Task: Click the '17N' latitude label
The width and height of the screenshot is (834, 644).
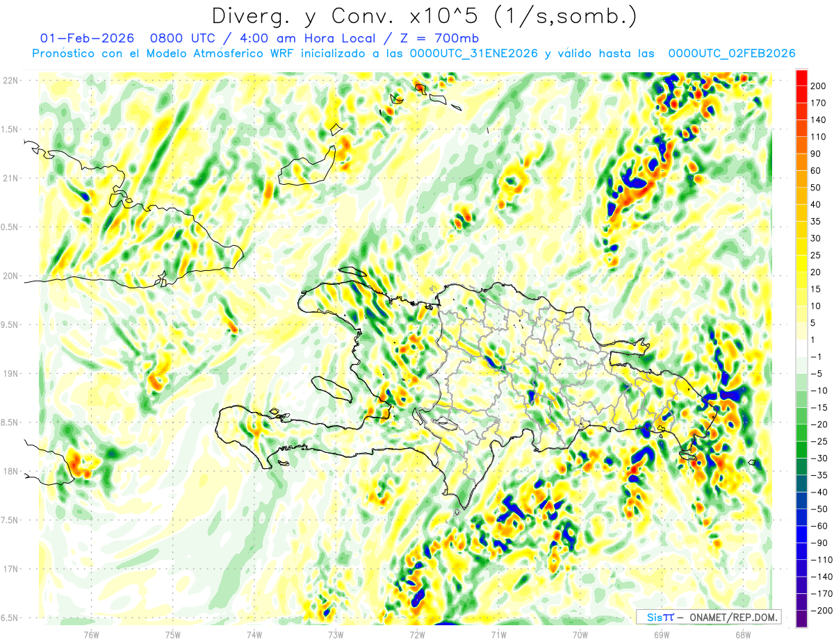Action: [10, 570]
